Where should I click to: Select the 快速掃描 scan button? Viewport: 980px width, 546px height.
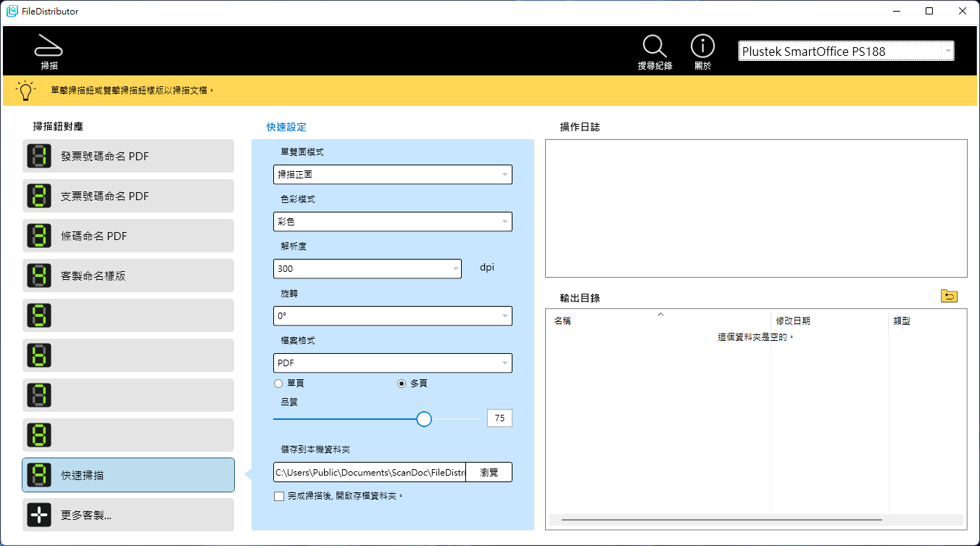(x=128, y=475)
